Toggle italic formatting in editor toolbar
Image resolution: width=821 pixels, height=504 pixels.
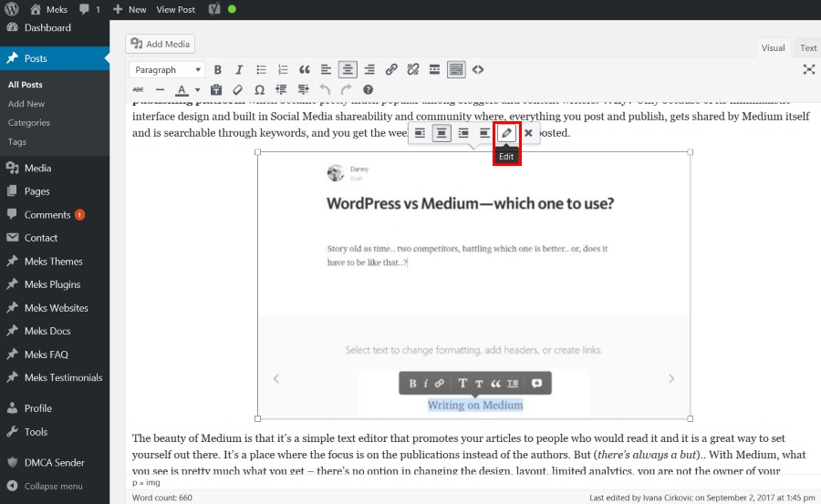click(239, 69)
